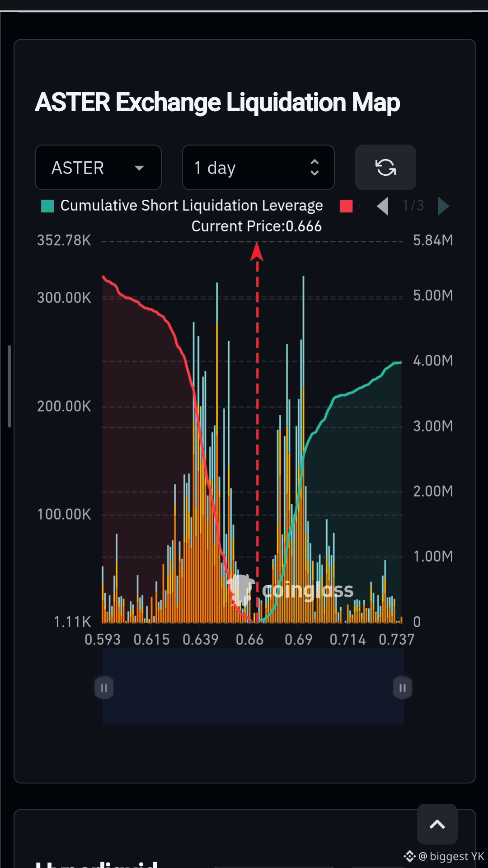Open the ASTER coin dropdown

(98, 168)
